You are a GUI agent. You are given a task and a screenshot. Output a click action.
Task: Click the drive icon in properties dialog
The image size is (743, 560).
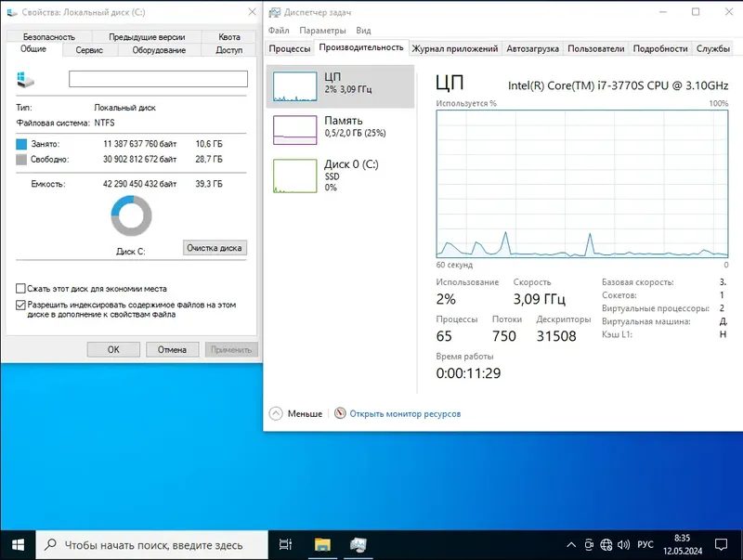pos(25,80)
